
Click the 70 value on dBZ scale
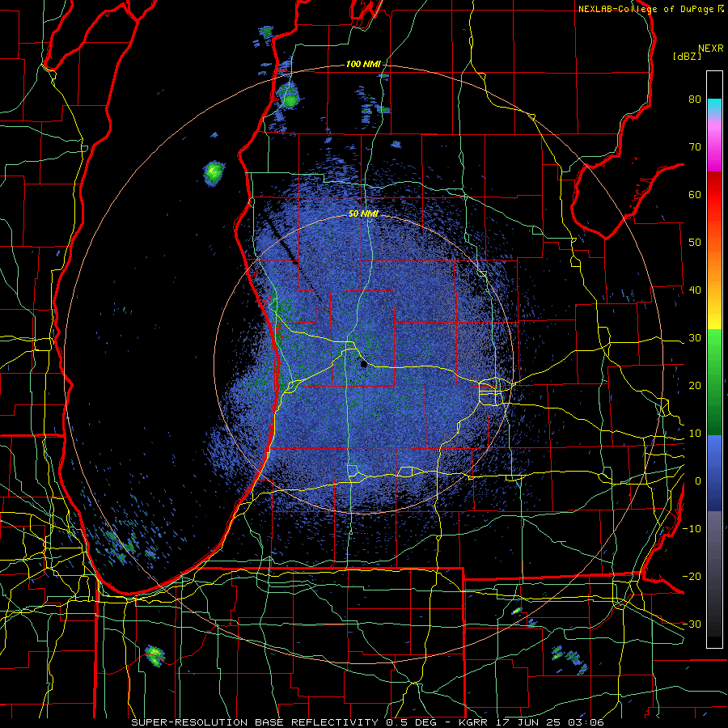click(695, 146)
